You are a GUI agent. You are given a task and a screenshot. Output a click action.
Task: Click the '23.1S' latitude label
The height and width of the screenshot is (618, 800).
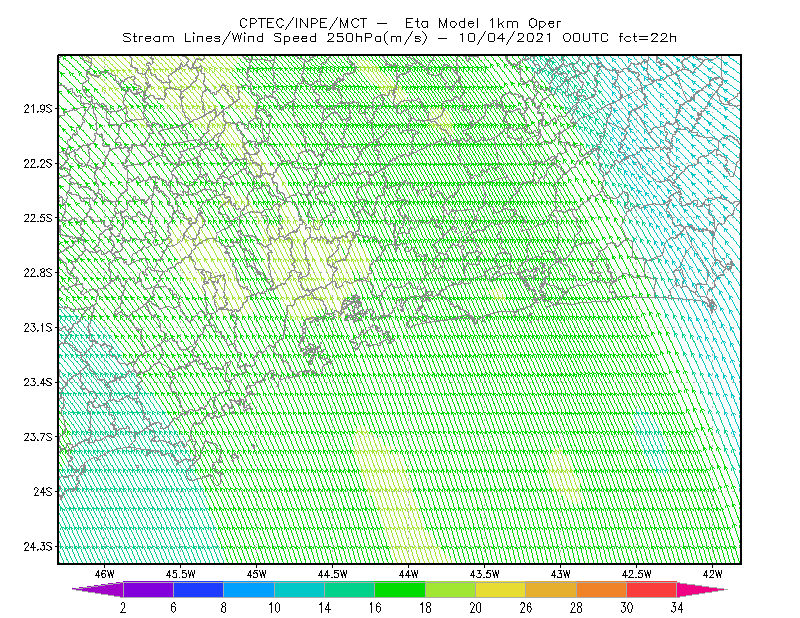(38, 327)
